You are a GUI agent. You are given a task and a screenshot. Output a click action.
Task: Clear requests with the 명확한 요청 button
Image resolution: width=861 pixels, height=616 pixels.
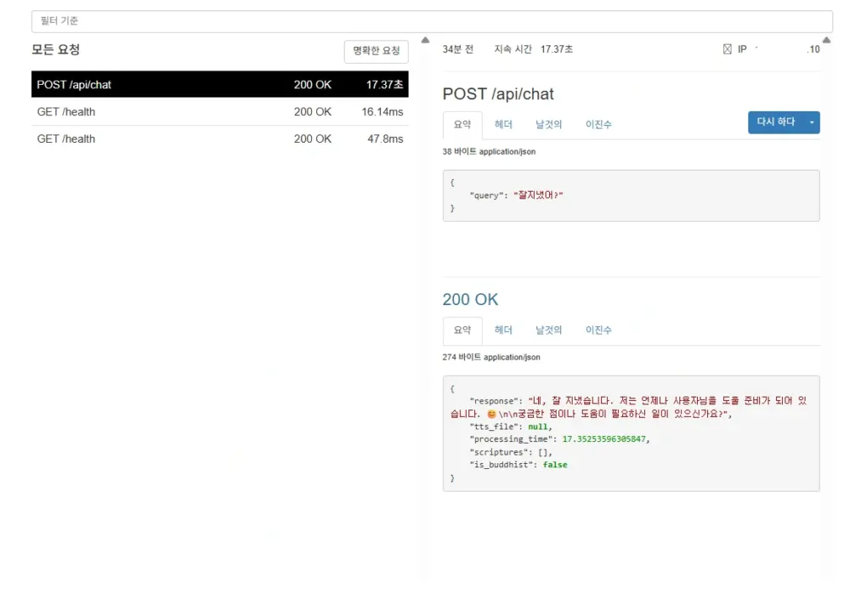(376, 51)
